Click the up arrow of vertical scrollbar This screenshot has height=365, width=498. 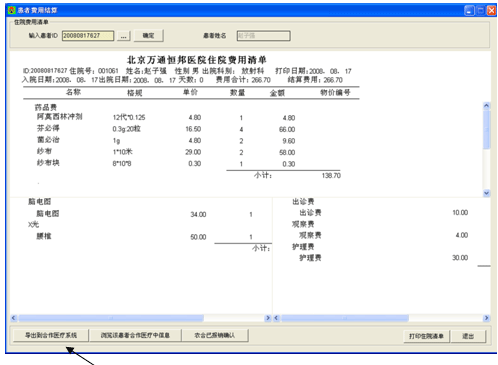point(486,106)
